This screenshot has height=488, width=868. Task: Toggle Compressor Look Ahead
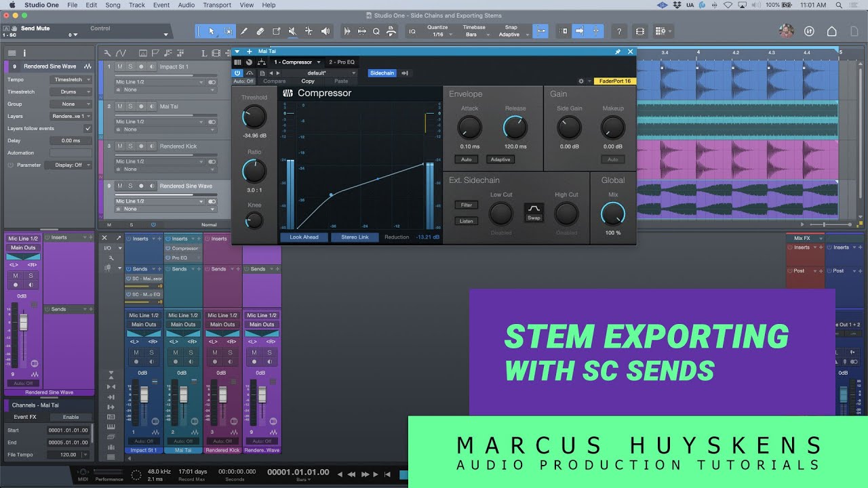coord(304,237)
